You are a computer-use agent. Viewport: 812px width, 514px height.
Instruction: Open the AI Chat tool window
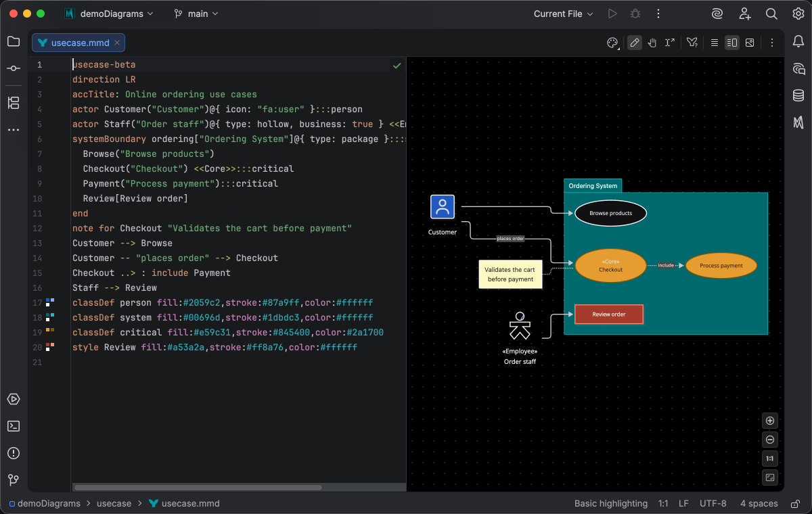798,68
